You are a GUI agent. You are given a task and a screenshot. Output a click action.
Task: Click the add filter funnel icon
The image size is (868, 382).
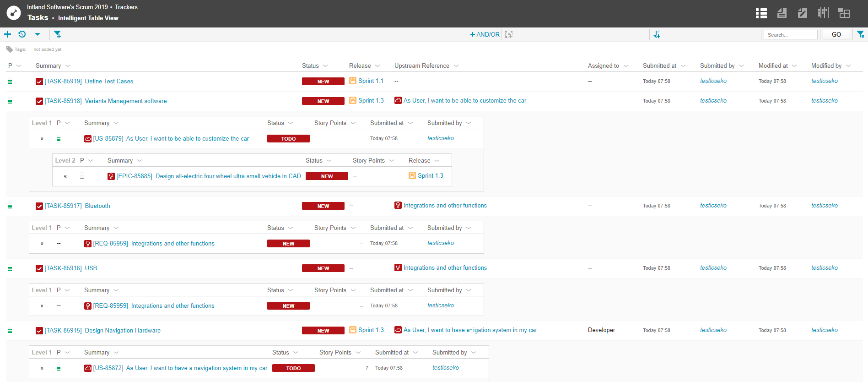pyautogui.click(x=57, y=34)
